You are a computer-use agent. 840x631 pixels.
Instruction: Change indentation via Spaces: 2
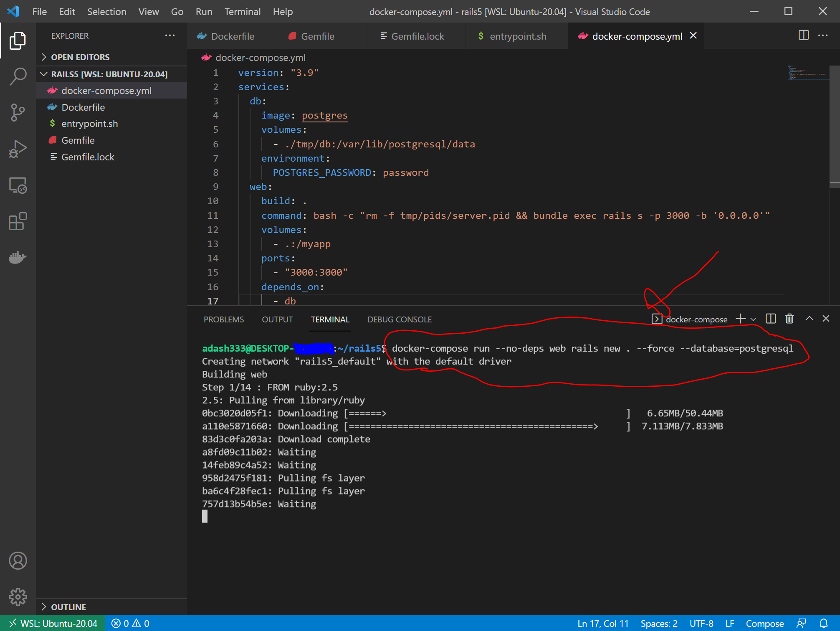click(x=659, y=623)
